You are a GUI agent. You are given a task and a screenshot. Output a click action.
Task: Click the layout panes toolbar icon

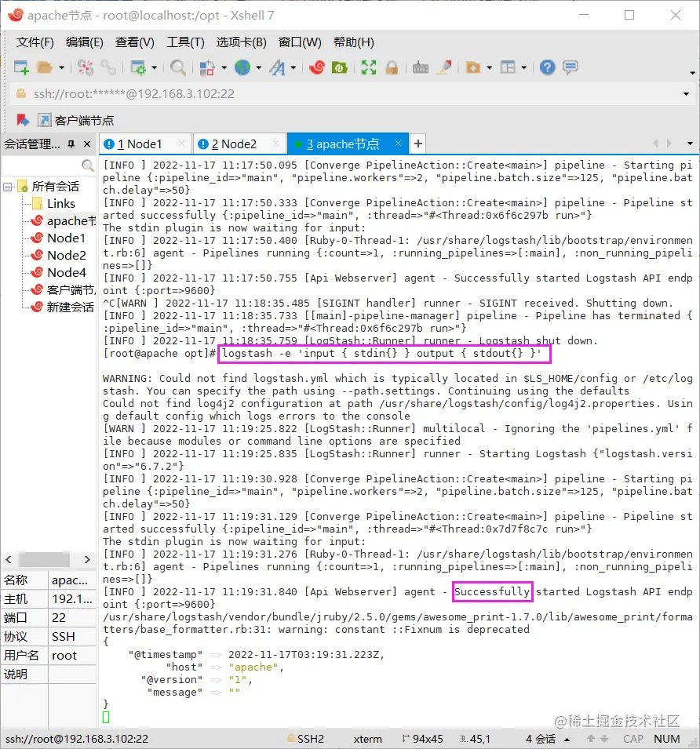[508, 67]
